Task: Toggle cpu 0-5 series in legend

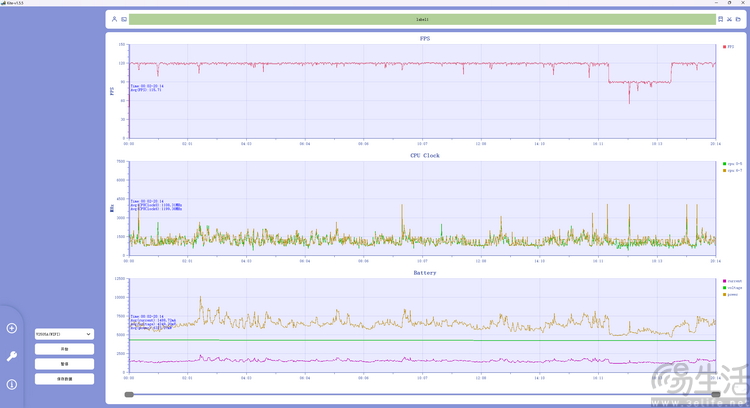Action: pos(733,164)
